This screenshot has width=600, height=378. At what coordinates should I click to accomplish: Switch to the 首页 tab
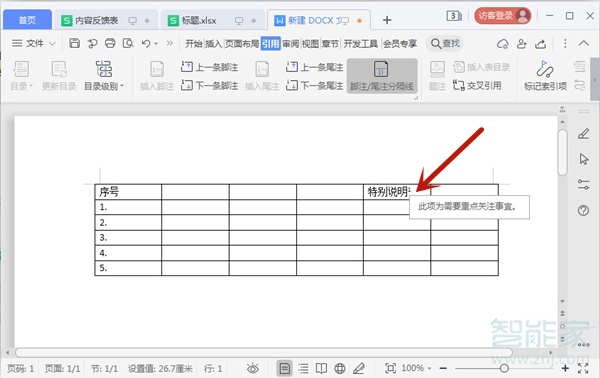pyautogui.click(x=27, y=20)
